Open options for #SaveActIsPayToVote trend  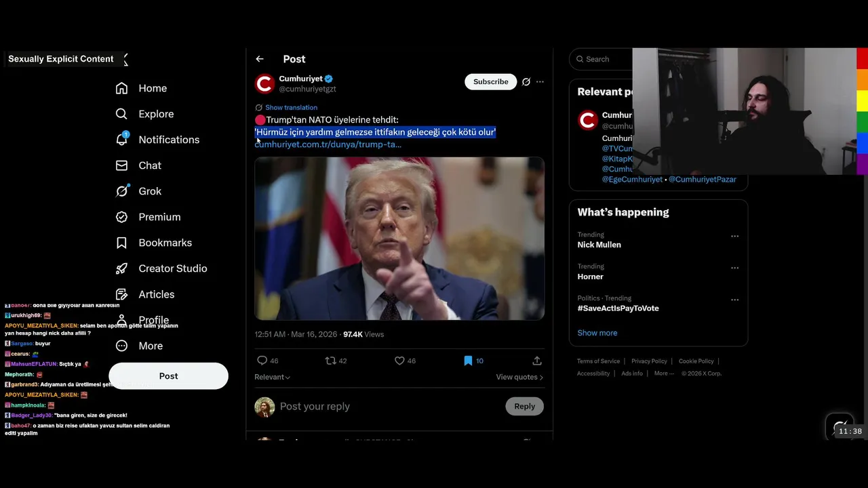pyautogui.click(x=734, y=300)
